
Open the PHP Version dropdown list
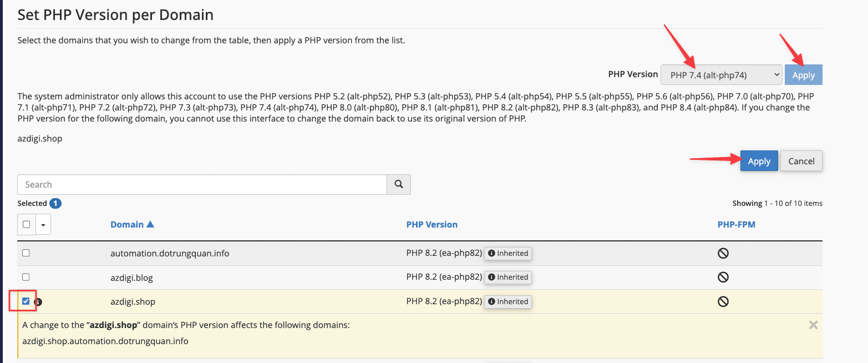pyautogui.click(x=720, y=74)
